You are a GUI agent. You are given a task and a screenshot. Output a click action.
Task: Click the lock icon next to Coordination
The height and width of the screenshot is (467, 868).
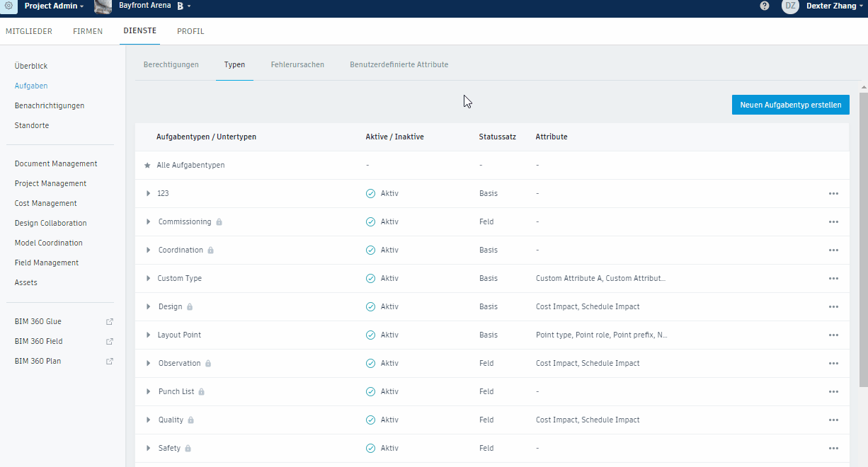pyautogui.click(x=211, y=250)
